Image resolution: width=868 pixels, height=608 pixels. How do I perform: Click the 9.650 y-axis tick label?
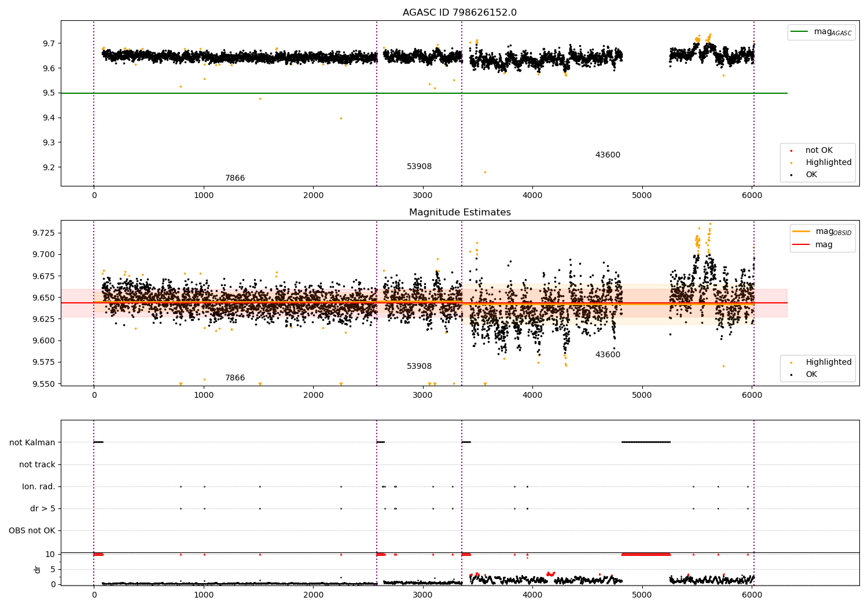[45, 298]
